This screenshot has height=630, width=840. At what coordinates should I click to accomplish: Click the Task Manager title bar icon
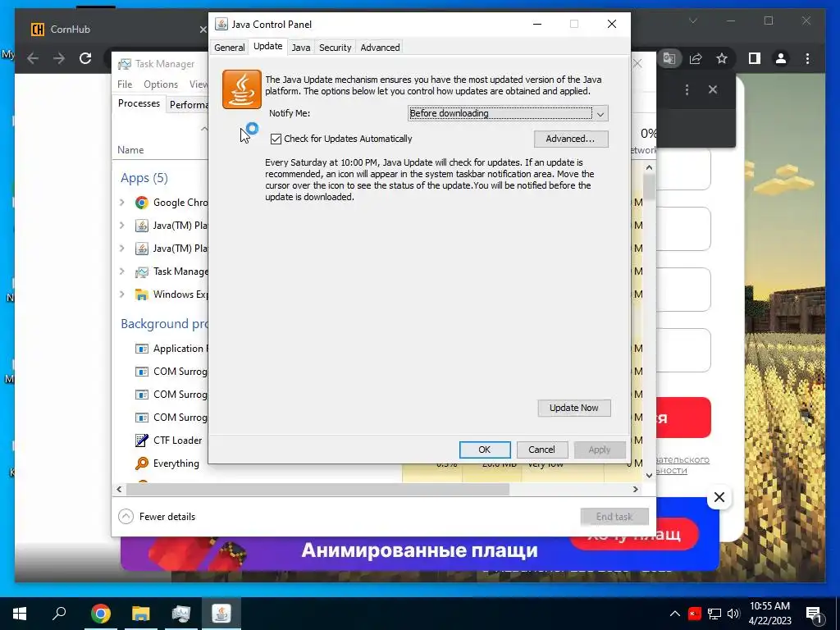125,64
